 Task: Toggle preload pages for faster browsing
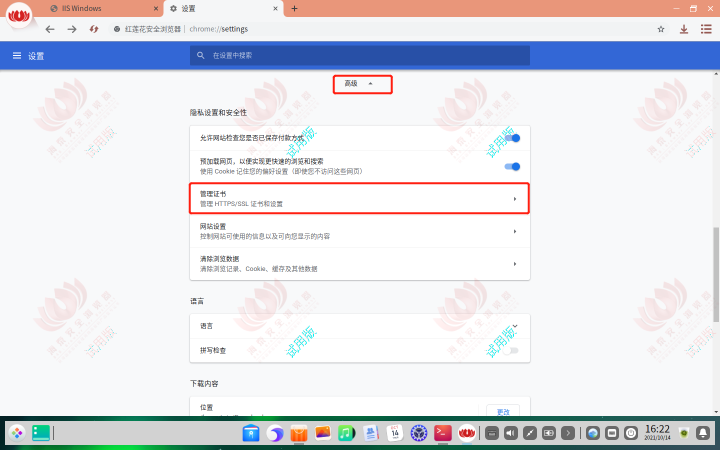point(512,166)
